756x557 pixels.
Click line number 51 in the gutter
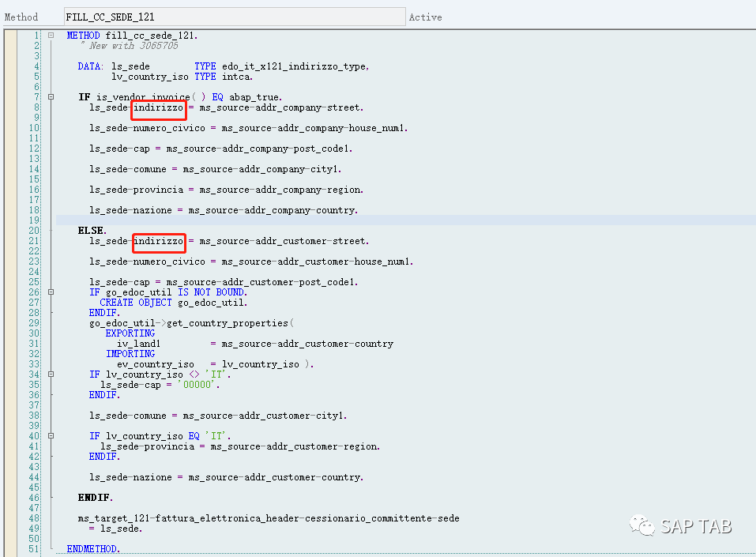point(34,549)
